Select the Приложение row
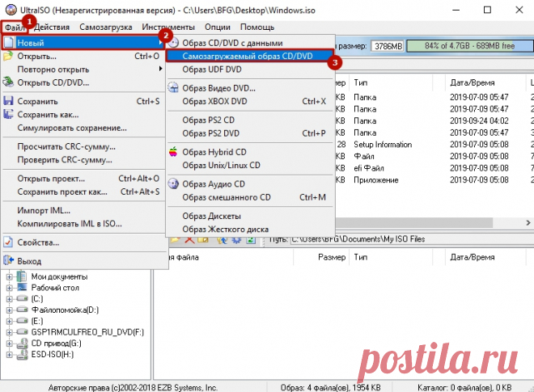Screen dimensions: 534x392 coord(434,179)
